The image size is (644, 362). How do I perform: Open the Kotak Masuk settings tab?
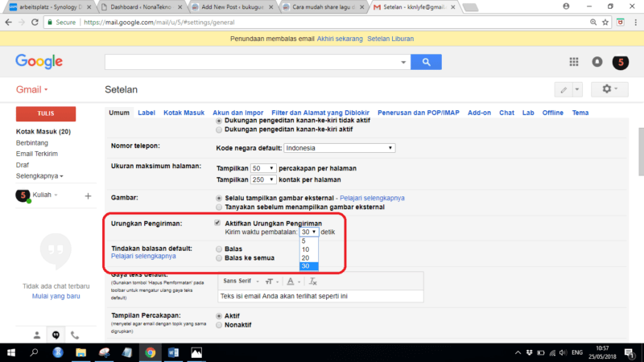[184, 113]
